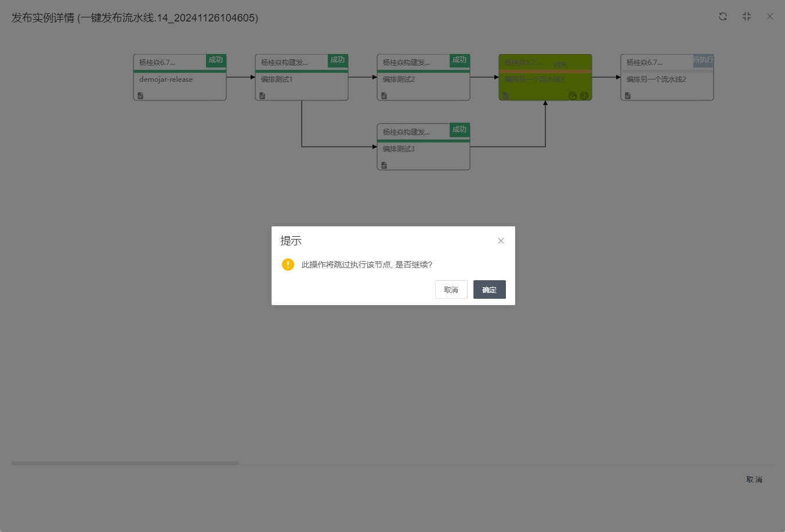The image size is (785, 532).
Task: Close the 提示 dialog with X
Action: pos(501,241)
